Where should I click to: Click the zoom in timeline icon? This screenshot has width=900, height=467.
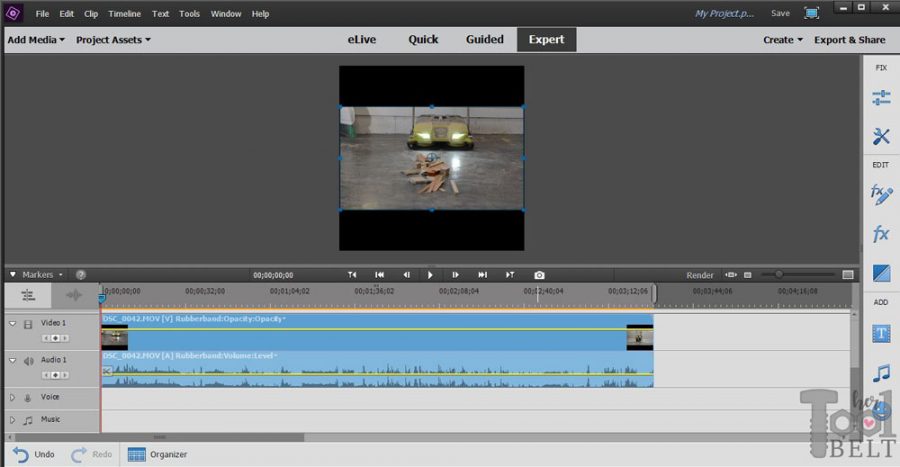click(848, 275)
